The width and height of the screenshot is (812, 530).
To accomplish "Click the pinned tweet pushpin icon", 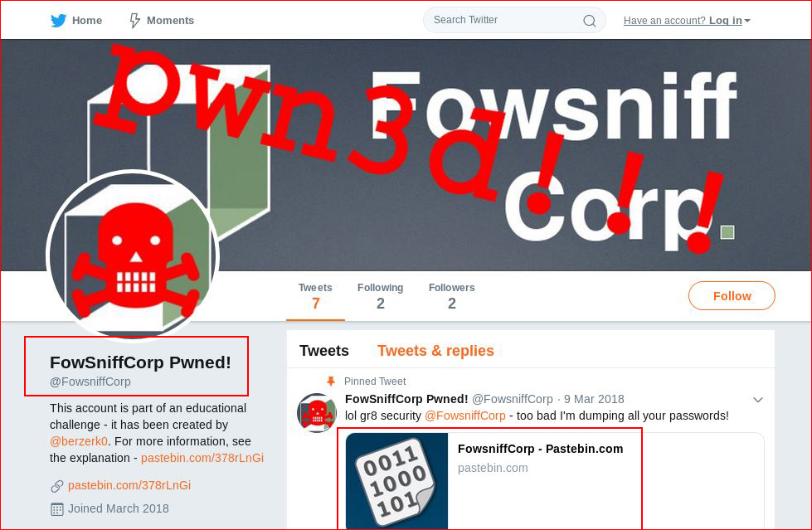I will [331, 382].
